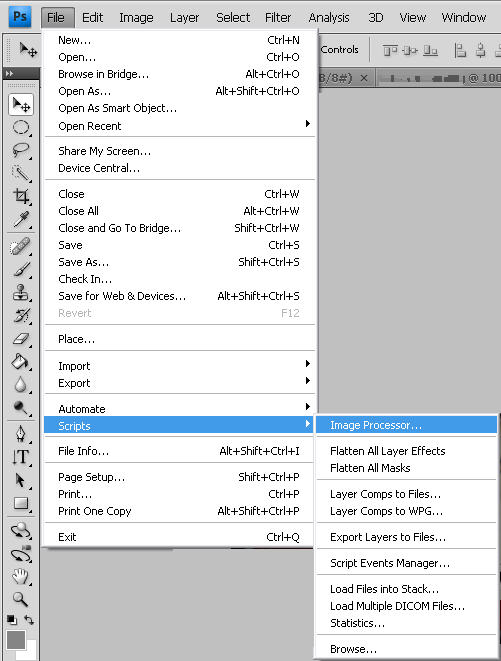
Task: Select the 3D Orbit tool
Action: coord(21,554)
